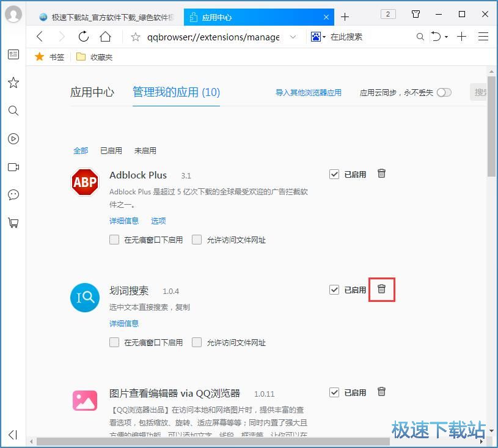Click the address bar URL field
The height and width of the screenshot is (448, 498).
pos(213,37)
